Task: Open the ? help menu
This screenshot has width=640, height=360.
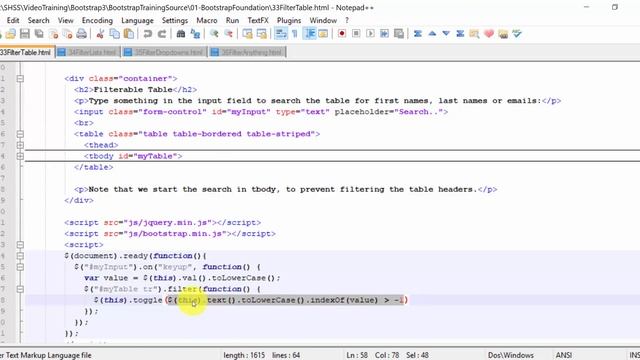Action: [x=347, y=20]
